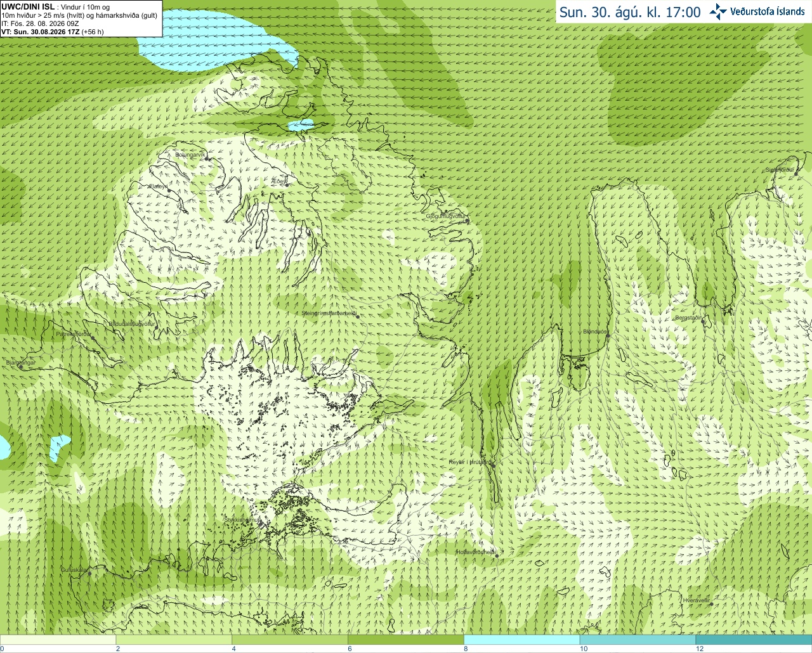The image size is (812, 653).
Task: Pick the 8–10 m/s light cyan legend swatch
Action: [522, 640]
